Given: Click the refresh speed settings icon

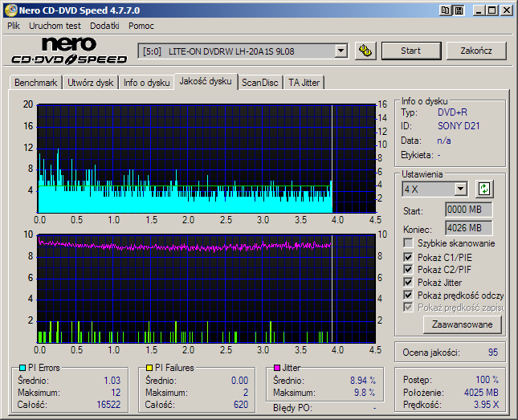Looking at the screenshot, I should pos(484,189).
